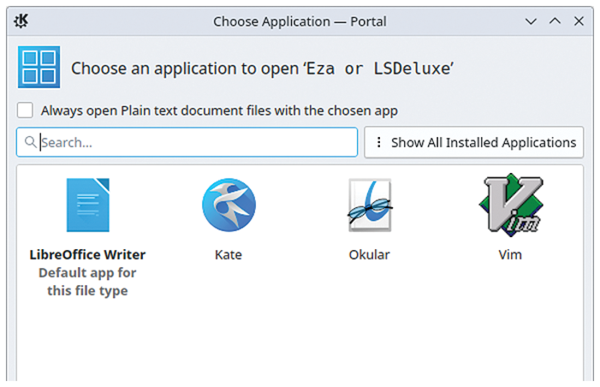The height and width of the screenshot is (387, 600).
Task: Open the file with Vim icon
Action: click(511, 204)
